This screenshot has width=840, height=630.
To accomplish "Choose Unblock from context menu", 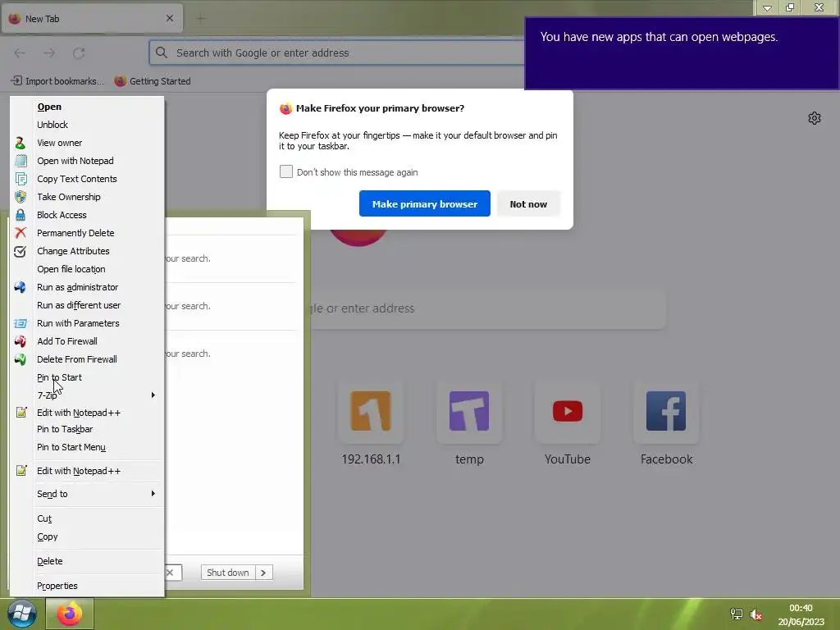I will pyautogui.click(x=52, y=125).
